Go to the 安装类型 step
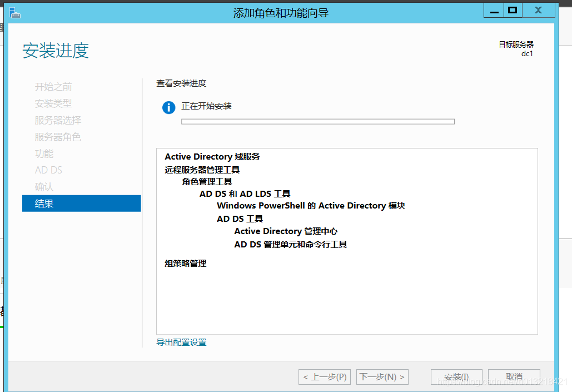The height and width of the screenshot is (392, 572). [x=53, y=103]
